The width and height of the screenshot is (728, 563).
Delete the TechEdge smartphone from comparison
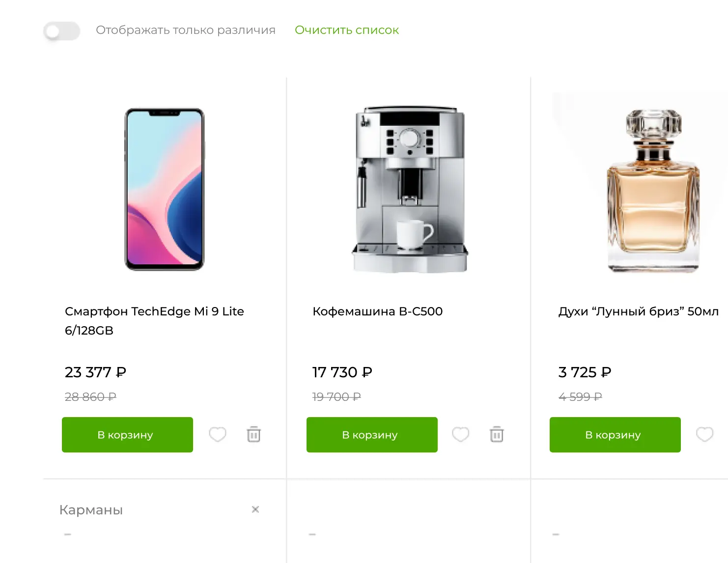click(x=253, y=434)
